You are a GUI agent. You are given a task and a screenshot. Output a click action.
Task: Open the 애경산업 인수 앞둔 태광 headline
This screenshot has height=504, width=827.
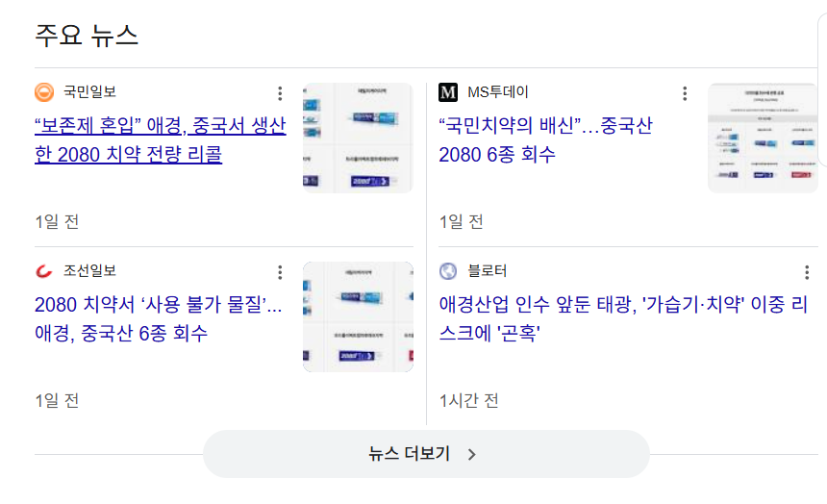pyautogui.click(x=623, y=319)
